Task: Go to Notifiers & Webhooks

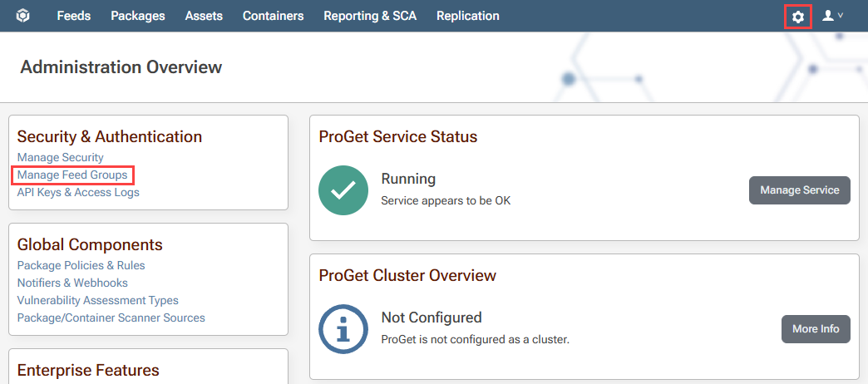Action: click(72, 283)
